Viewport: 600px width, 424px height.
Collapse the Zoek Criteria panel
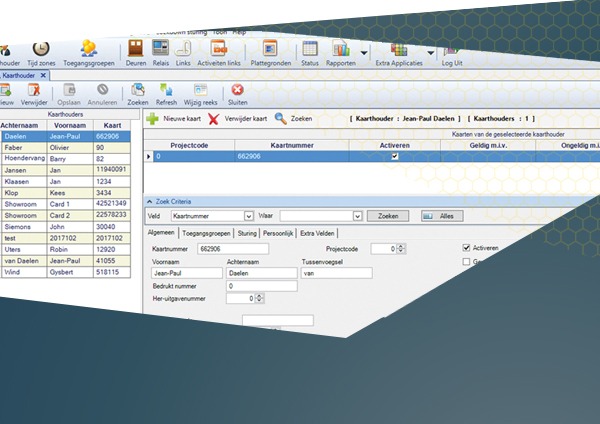coord(148,201)
